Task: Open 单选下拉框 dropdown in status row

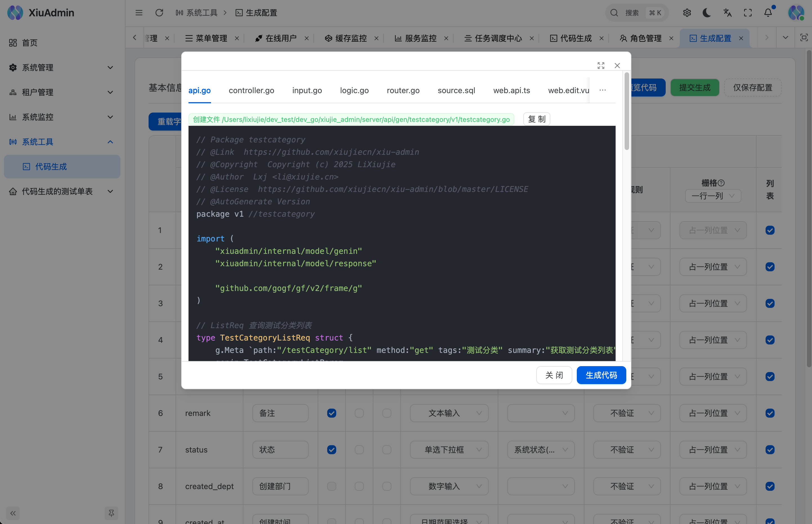Action: [x=449, y=449]
